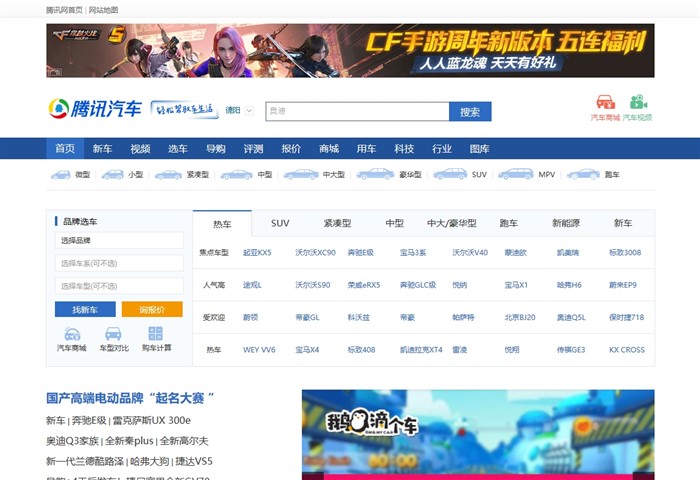Select the 跑车 car silhouette icon

click(583, 174)
